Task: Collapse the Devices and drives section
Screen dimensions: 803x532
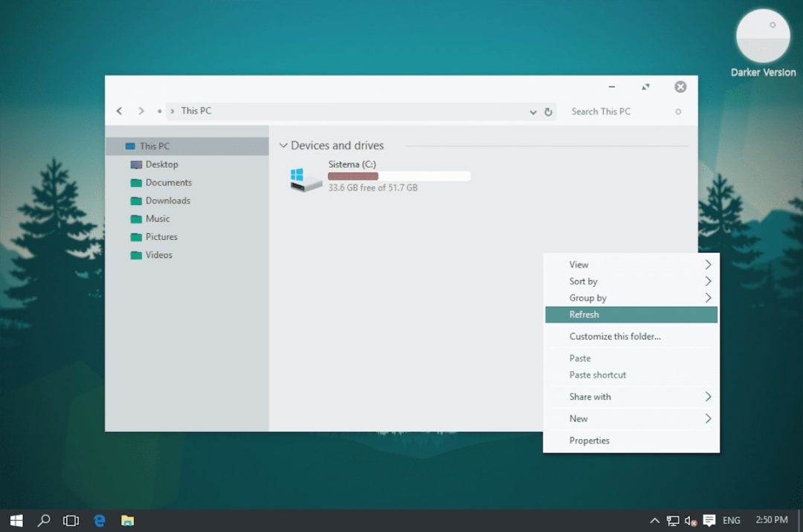Action: coord(283,146)
